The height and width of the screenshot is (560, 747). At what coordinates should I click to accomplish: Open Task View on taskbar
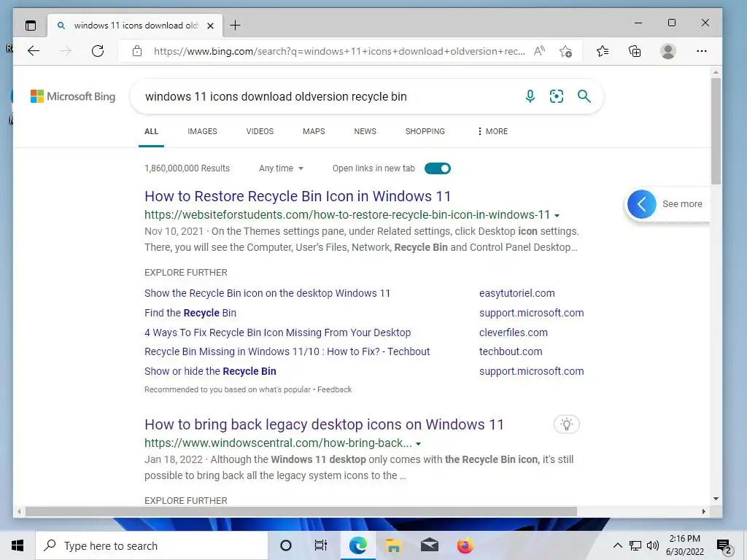coord(321,545)
